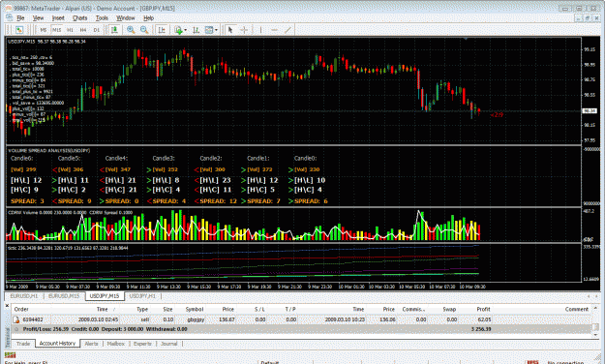
Task: Select the trendline tool
Action: (287, 30)
